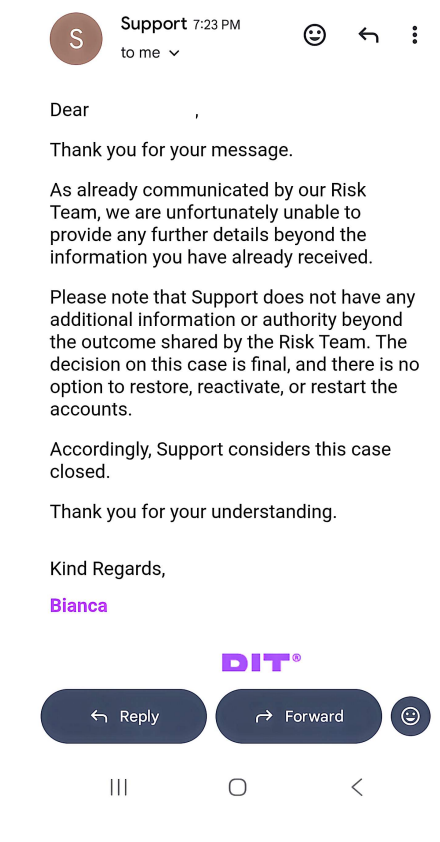Tap the round emoji button beside Forward
440x842 pixels.
click(410, 716)
